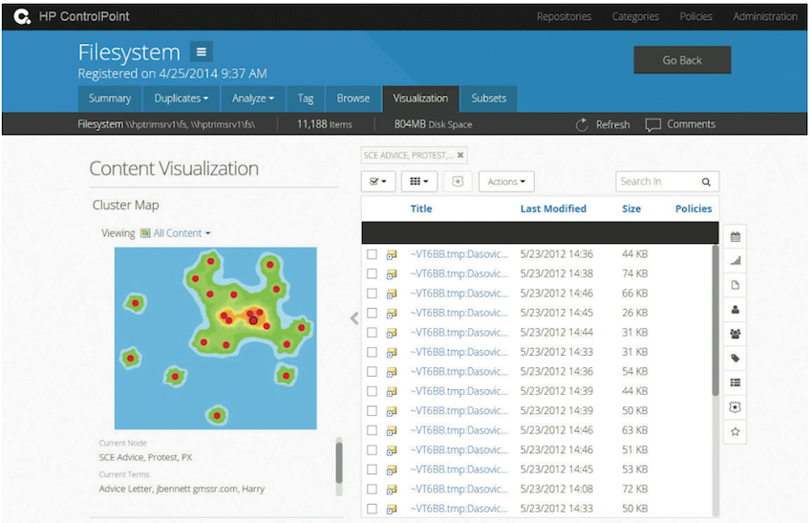Image resolution: width=812 pixels, height=523 pixels.
Task: Open the All Content viewing dropdown
Action: (182, 233)
